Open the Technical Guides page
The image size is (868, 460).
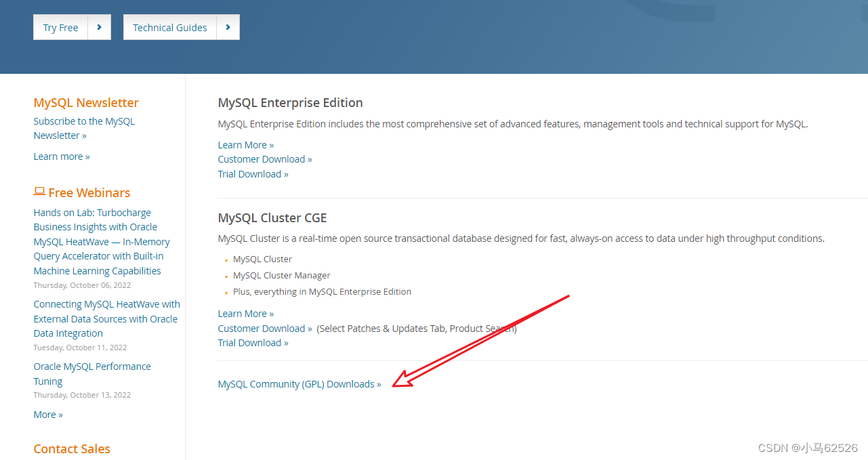coord(169,27)
